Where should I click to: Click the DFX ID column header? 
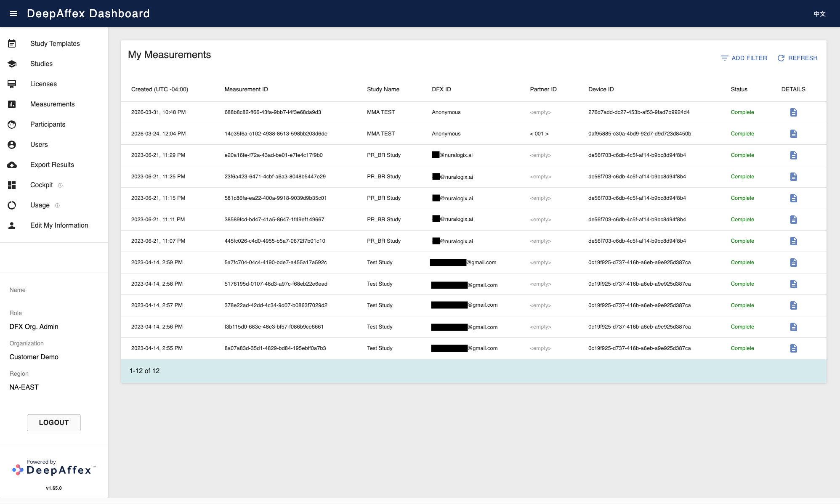coord(441,89)
